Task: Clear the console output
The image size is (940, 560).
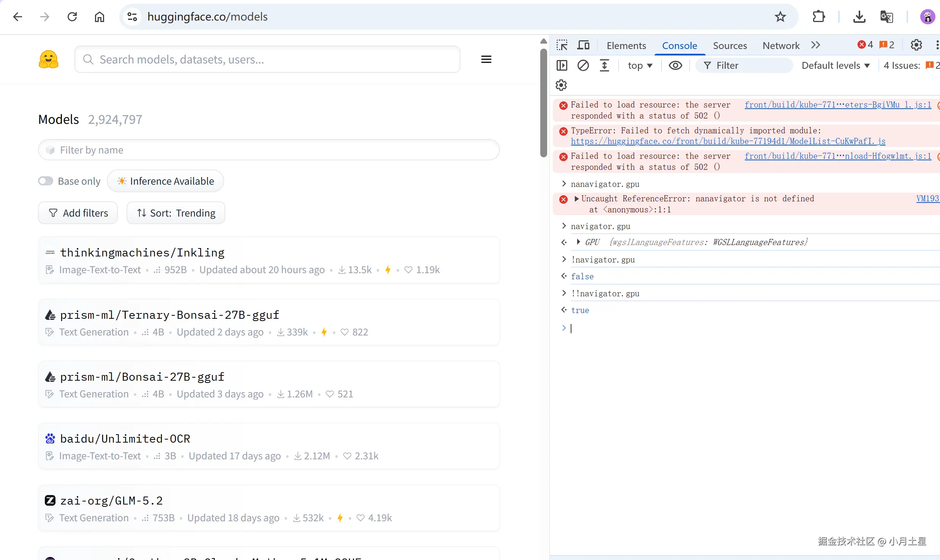Action: [x=583, y=65]
